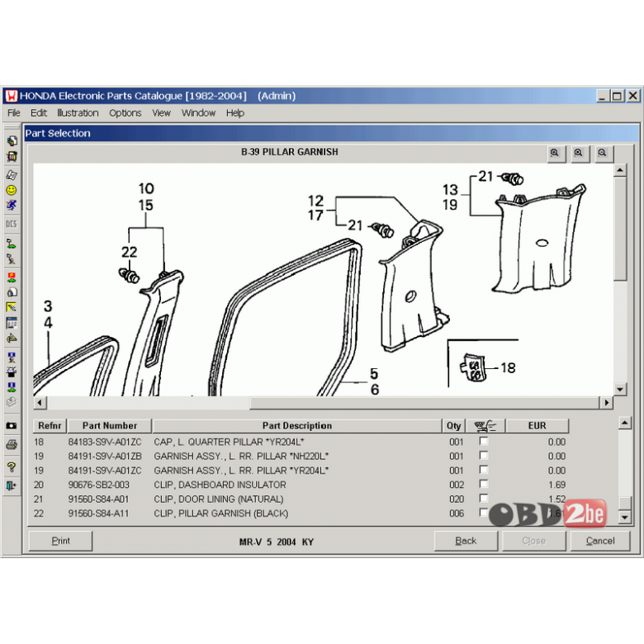The image size is (644, 644).
Task: Open the View menu
Action: tap(161, 113)
